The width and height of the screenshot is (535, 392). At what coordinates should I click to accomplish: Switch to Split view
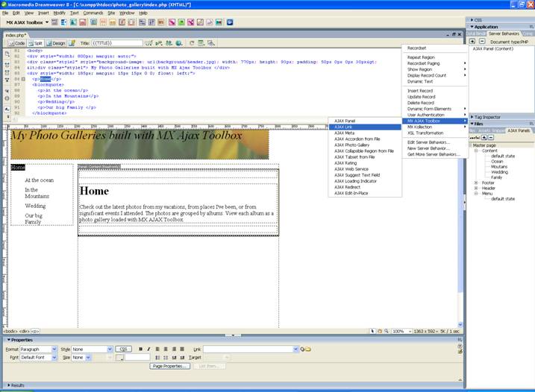(x=35, y=43)
